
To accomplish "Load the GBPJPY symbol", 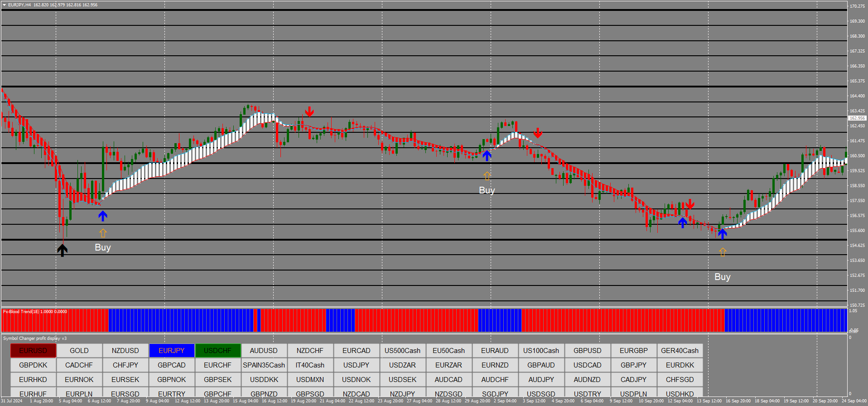I will click(633, 365).
